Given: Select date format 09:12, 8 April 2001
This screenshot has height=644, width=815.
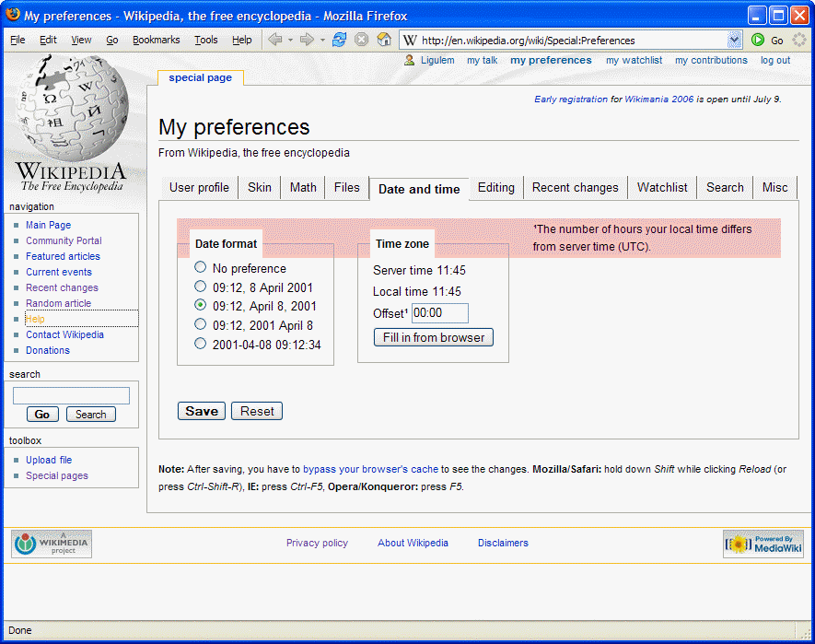Looking at the screenshot, I should (x=200, y=287).
